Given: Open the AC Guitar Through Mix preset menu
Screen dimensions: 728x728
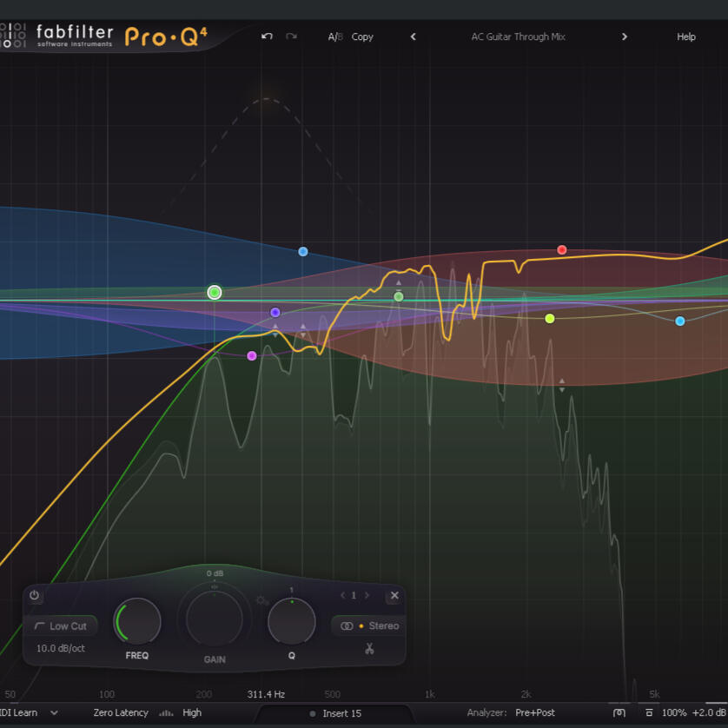Looking at the screenshot, I should point(518,36).
